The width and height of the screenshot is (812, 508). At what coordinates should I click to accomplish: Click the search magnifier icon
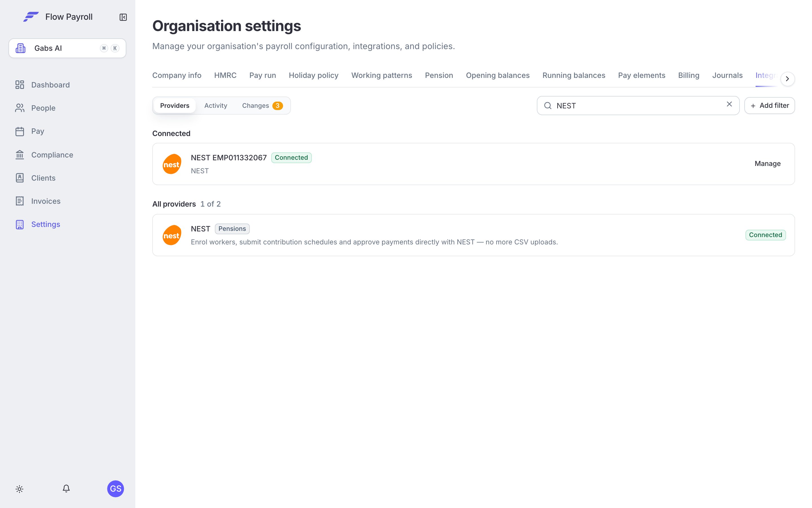point(548,106)
